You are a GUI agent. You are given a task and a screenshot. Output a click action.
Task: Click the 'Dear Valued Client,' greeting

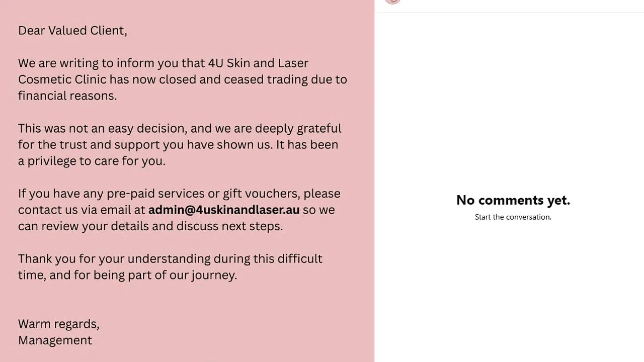(x=72, y=31)
